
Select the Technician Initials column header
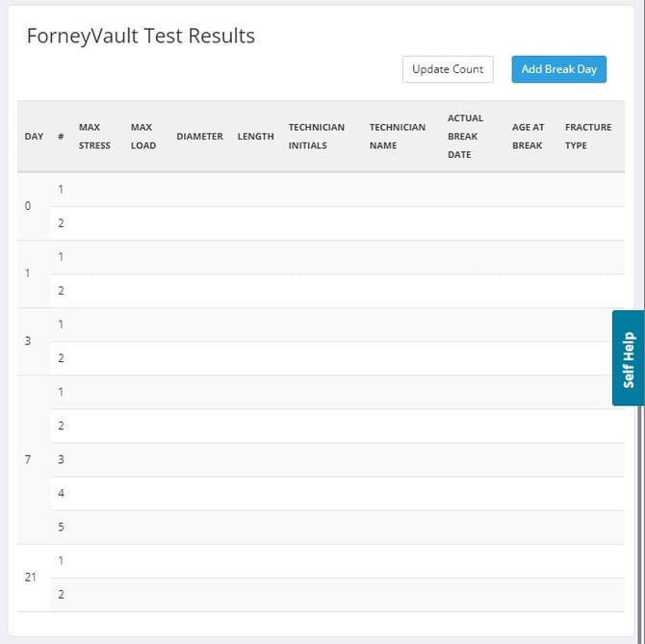click(x=316, y=137)
